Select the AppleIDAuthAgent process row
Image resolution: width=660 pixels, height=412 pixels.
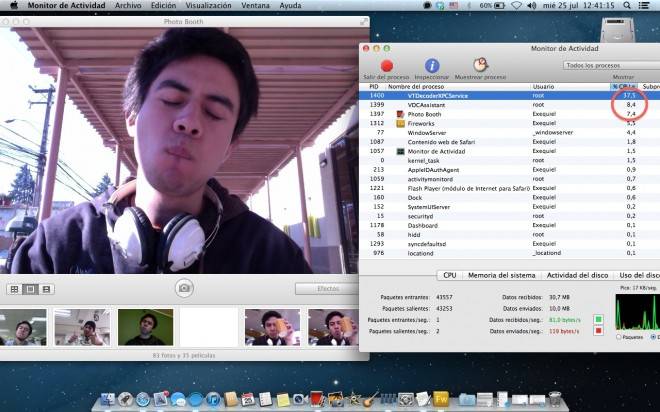point(509,170)
